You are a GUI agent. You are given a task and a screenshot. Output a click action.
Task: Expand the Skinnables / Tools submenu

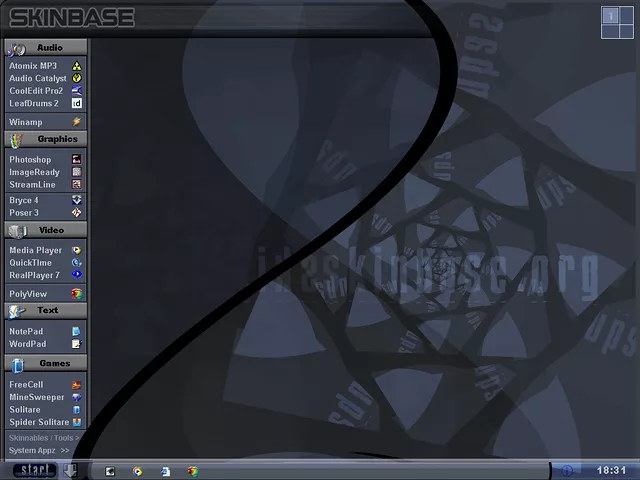pos(44,438)
